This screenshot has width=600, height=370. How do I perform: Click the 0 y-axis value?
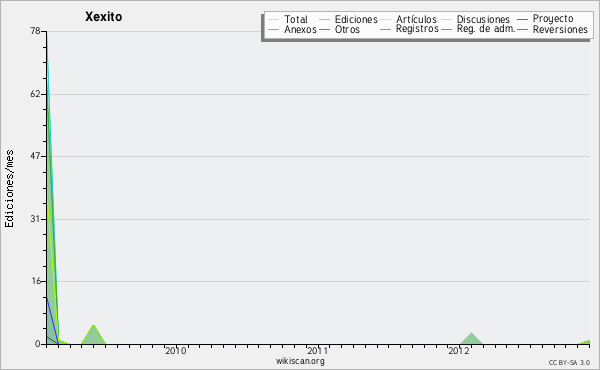[38, 344]
